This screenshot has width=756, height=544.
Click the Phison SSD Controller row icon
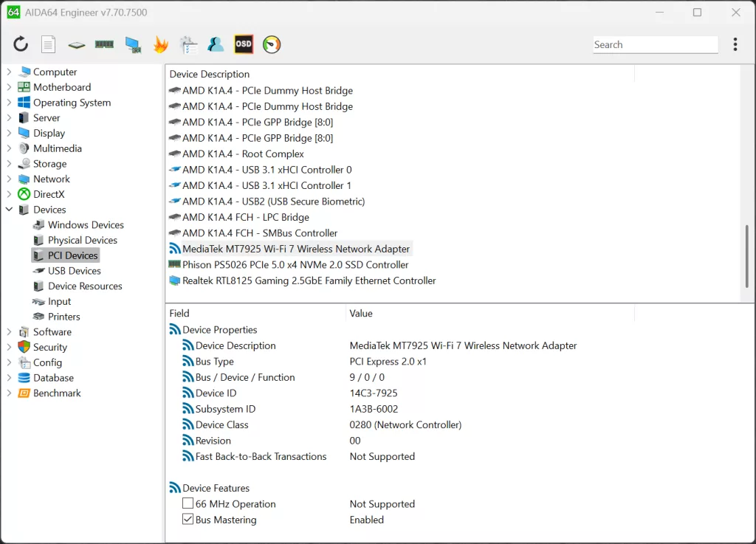click(x=174, y=264)
